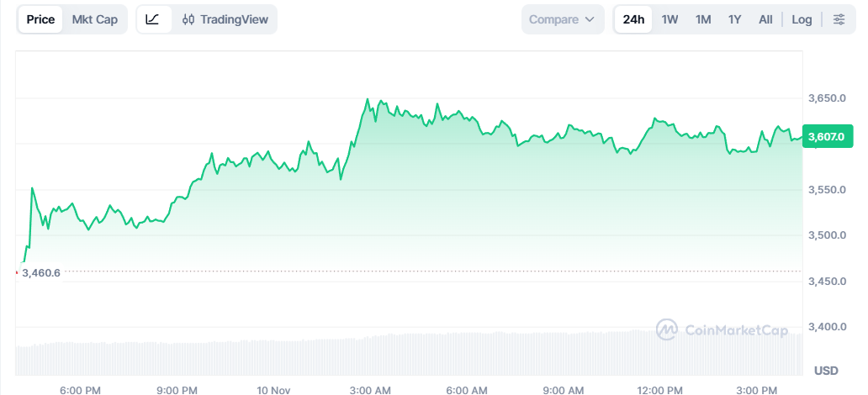868x395 pixels.
Task: Click the red opening price marker
Action: click(x=17, y=272)
